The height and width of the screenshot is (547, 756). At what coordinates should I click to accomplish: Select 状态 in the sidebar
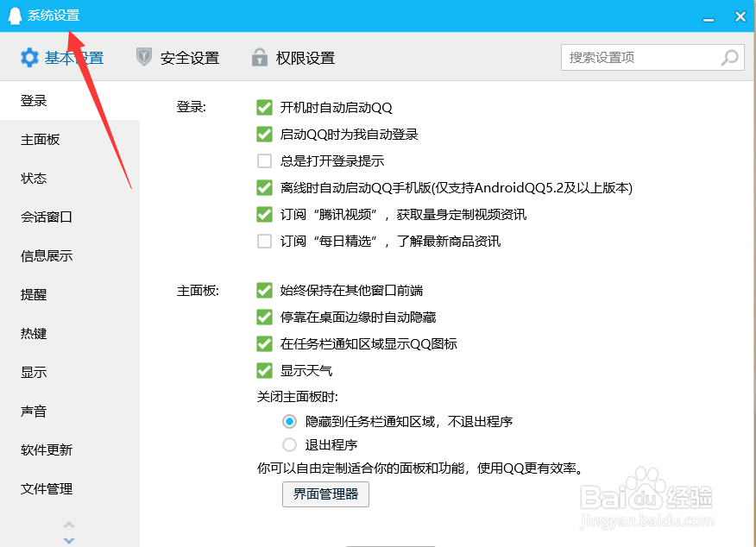70,179
